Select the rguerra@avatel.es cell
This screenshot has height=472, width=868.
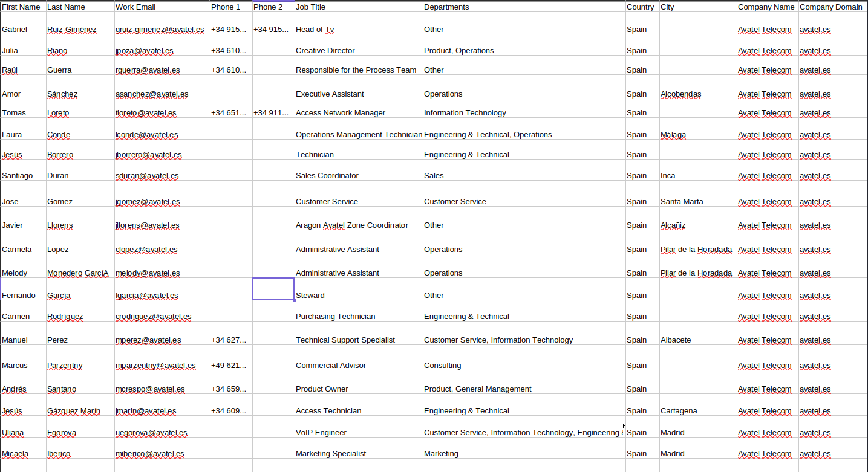tap(162, 65)
